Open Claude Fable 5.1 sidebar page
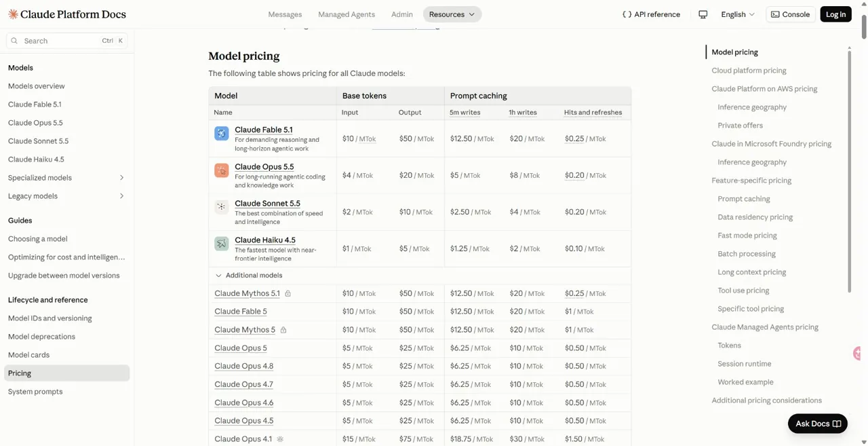The height and width of the screenshot is (446, 868). (x=35, y=105)
